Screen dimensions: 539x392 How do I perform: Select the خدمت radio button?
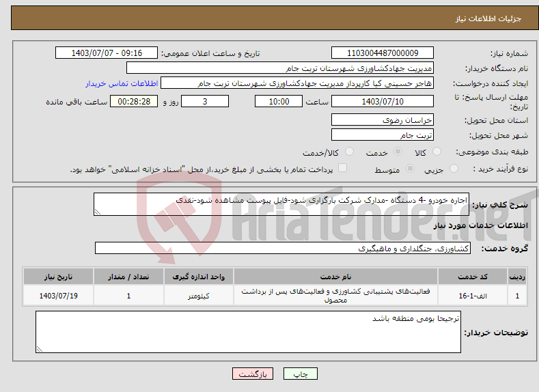click(x=398, y=152)
